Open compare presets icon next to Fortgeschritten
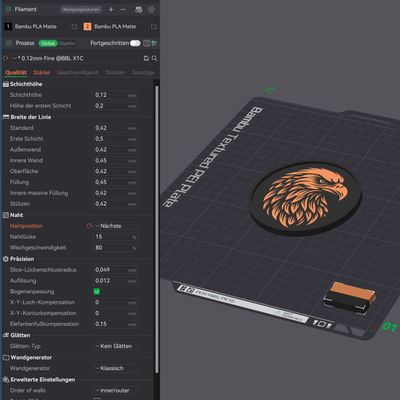This screenshot has height=400, width=400. pos(146,43)
